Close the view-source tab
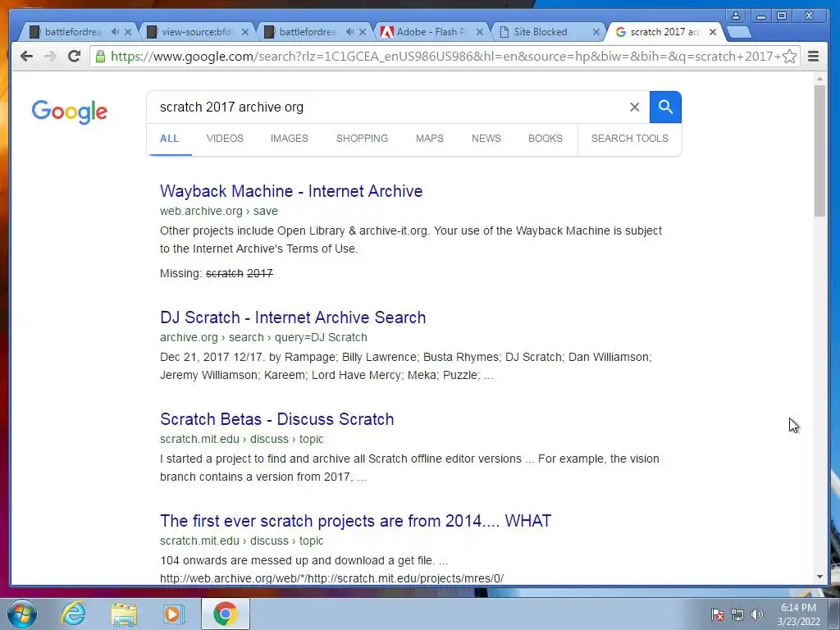 tap(244, 32)
